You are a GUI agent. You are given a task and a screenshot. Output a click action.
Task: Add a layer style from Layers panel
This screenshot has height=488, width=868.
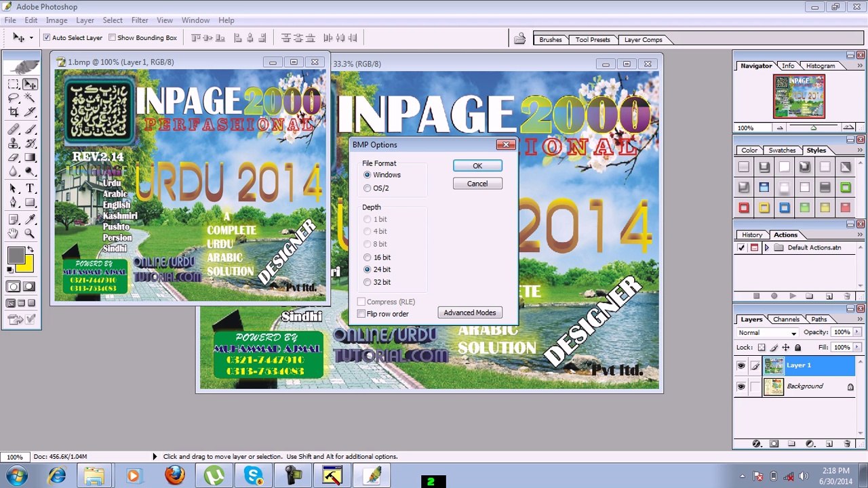click(757, 444)
